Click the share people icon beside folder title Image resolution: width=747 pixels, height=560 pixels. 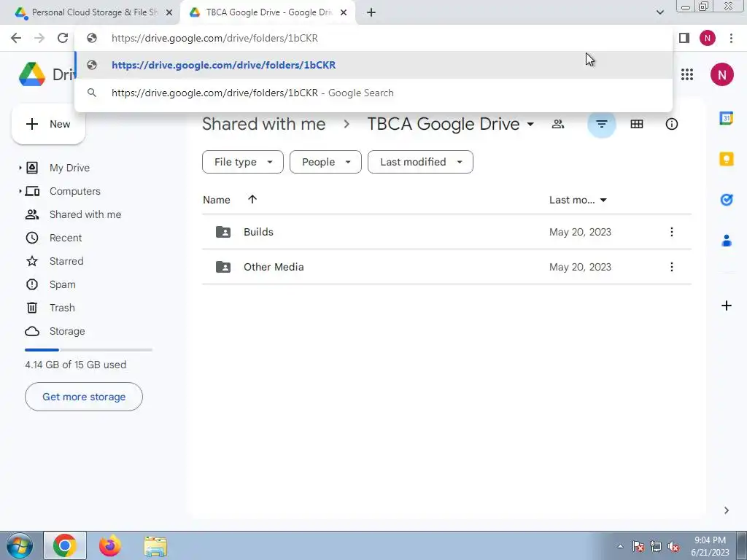click(558, 124)
